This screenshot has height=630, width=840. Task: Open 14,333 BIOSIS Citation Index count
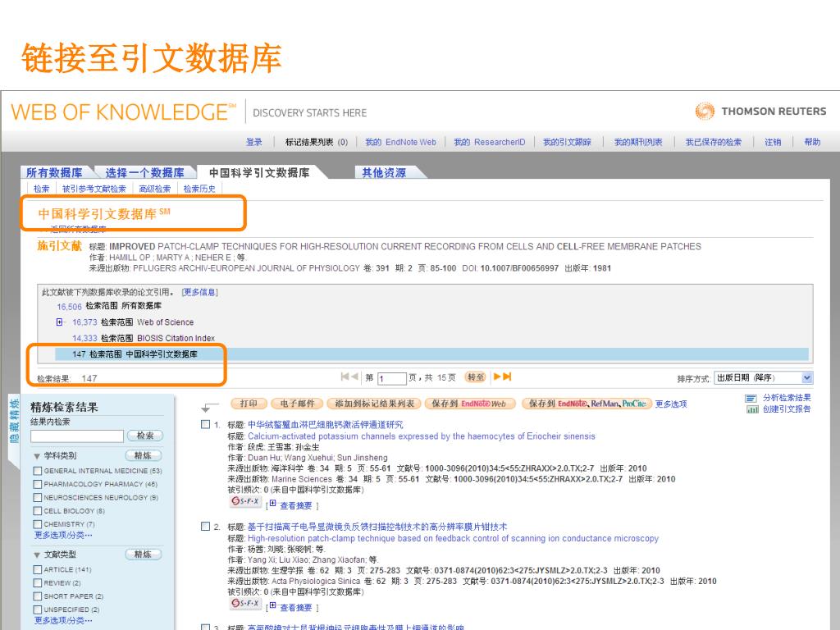[84, 338]
